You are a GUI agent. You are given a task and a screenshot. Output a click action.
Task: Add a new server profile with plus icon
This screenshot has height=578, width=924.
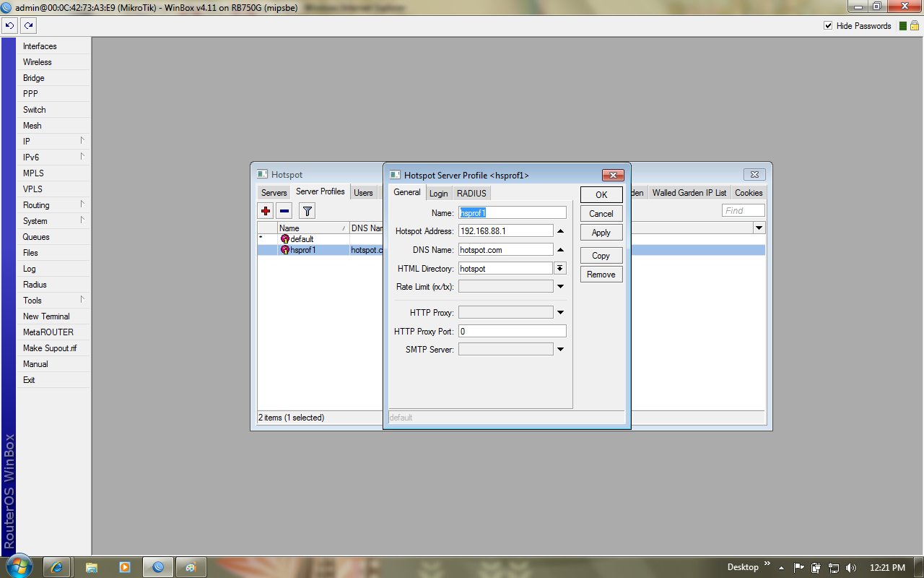(266, 211)
